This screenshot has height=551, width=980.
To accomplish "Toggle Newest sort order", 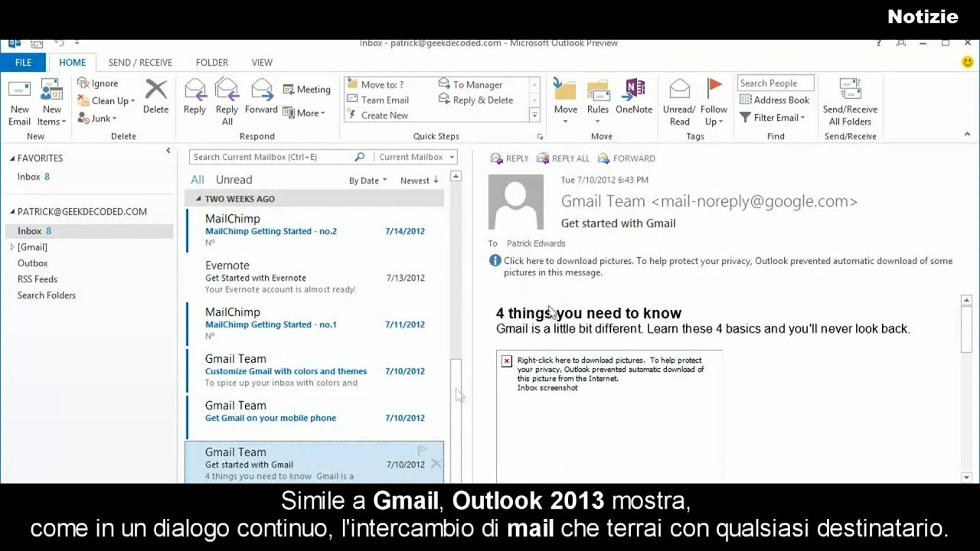I will [420, 181].
